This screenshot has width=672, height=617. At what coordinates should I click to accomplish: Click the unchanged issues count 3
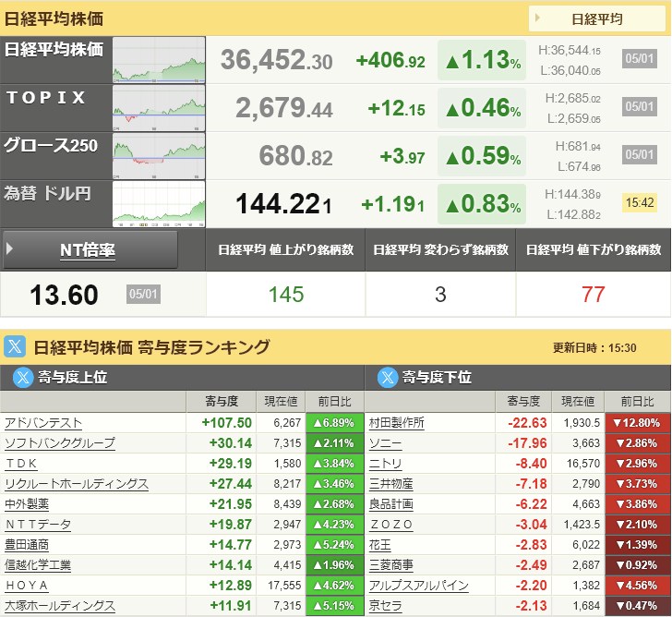click(440, 295)
